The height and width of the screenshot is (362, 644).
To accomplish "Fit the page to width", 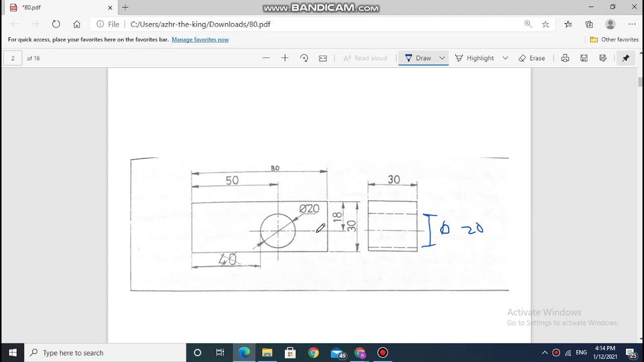I will pos(323,58).
